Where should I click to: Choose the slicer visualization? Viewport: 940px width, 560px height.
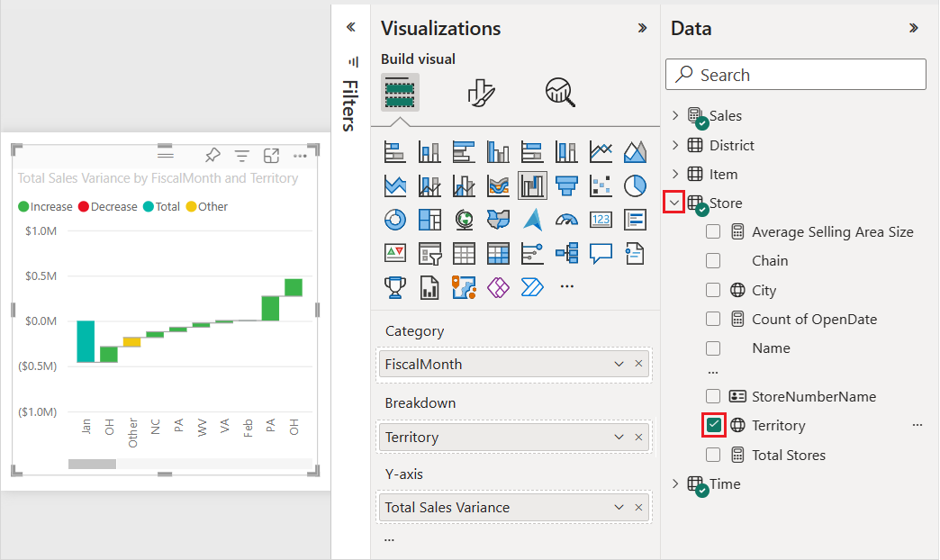coord(429,252)
